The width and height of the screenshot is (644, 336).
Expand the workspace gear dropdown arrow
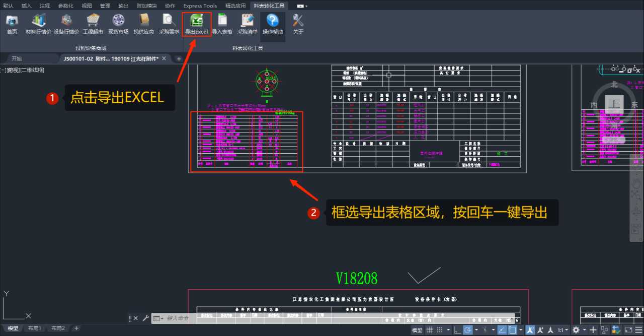[x=585, y=330]
